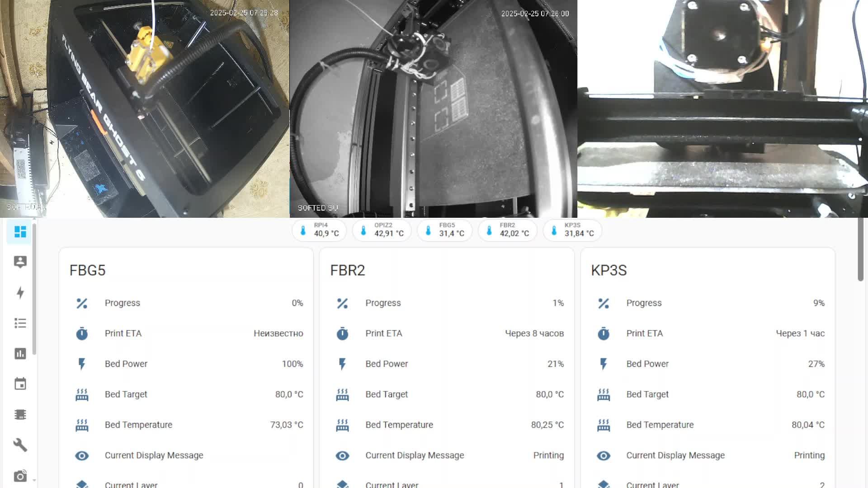Click the FBG5 Bed Target heater icon

82,394
